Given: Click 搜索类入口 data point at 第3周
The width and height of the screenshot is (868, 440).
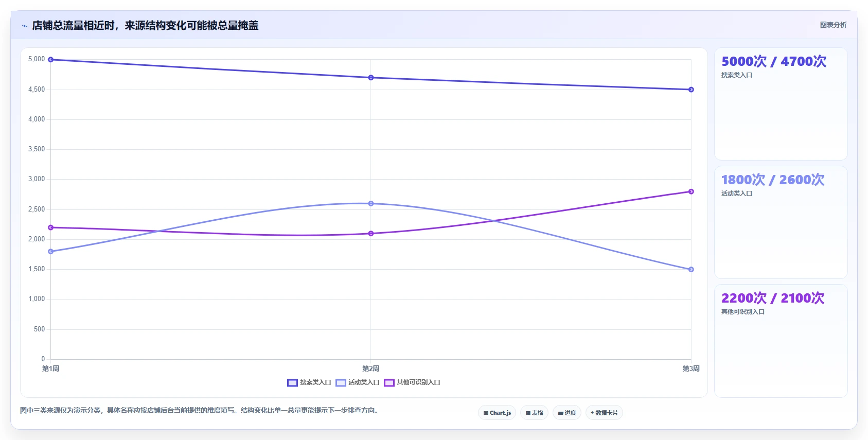Looking at the screenshot, I should coord(691,90).
